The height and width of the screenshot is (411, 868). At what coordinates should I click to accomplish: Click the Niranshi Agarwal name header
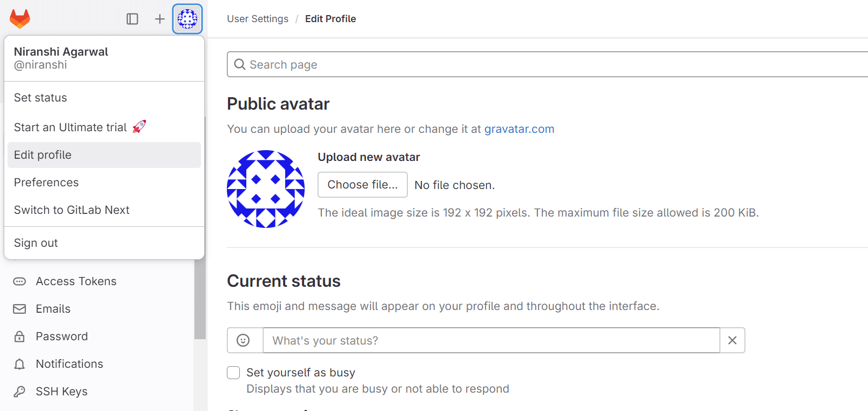pos(61,52)
